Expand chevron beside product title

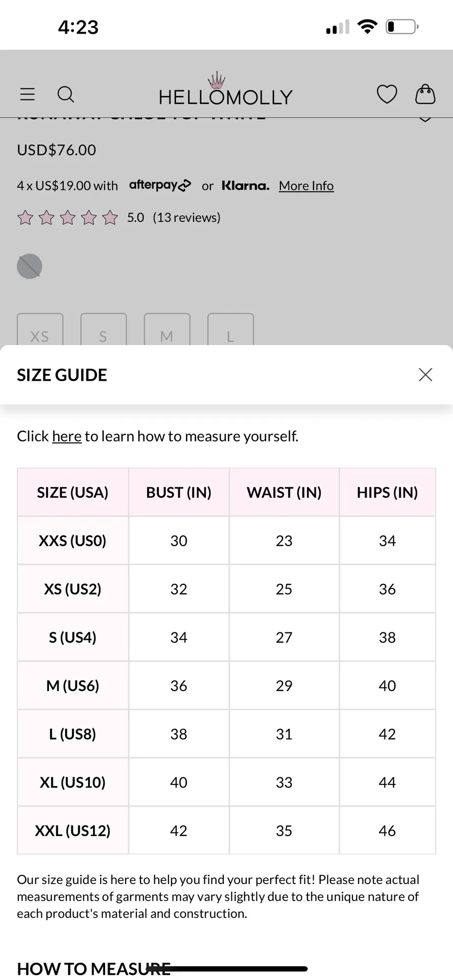(425, 120)
